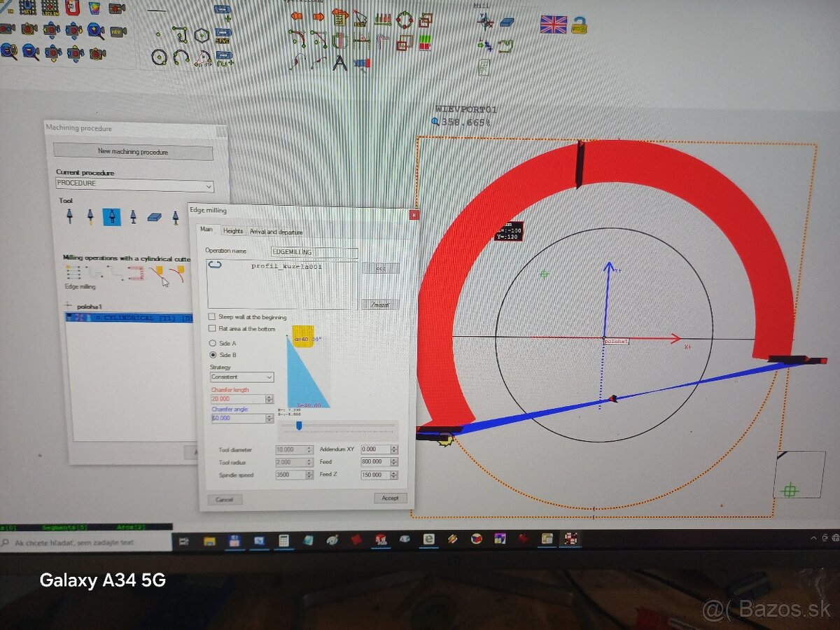Open the Strategy dropdown showing Consistent
This screenshot has height=630, width=840.
[x=241, y=377]
